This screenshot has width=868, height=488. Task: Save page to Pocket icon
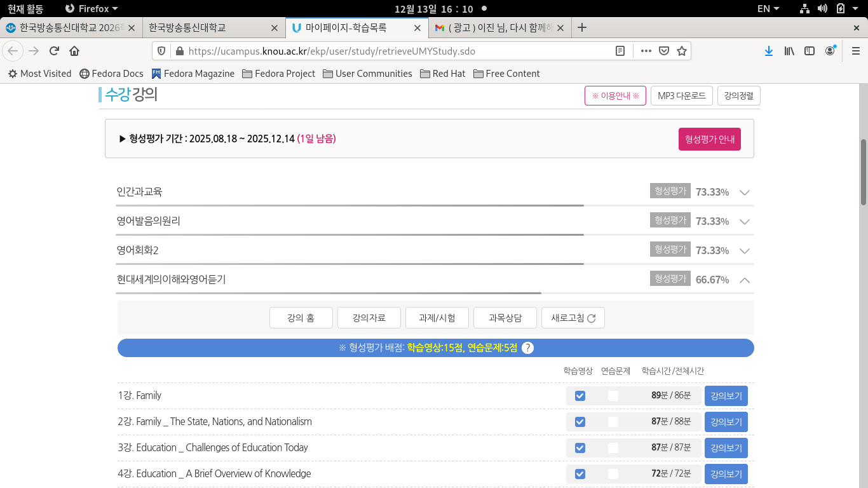[x=664, y=51]
